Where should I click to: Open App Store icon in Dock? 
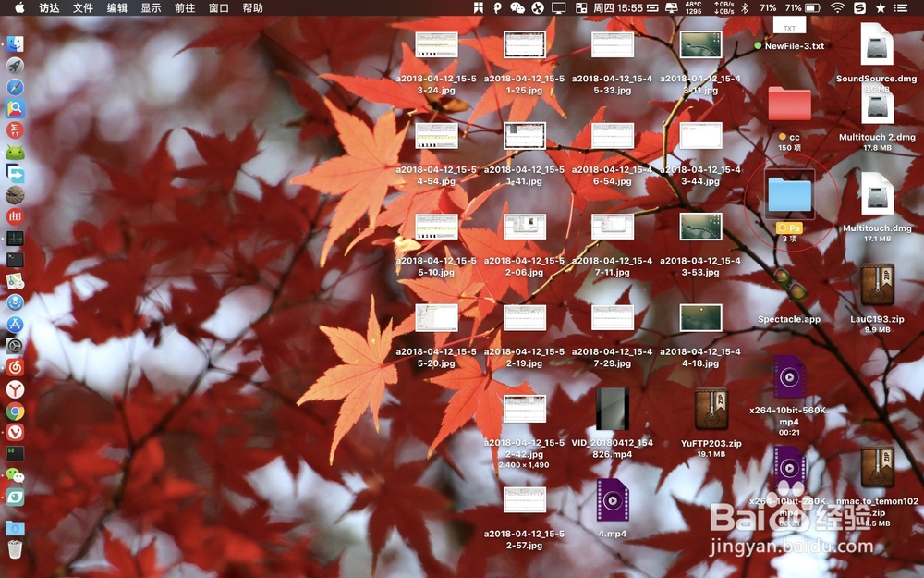[x=16, y=325]
